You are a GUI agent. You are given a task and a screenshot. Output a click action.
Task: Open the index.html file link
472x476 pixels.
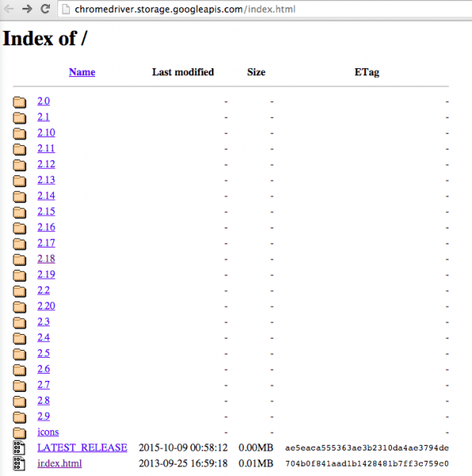tap(59, 463)
